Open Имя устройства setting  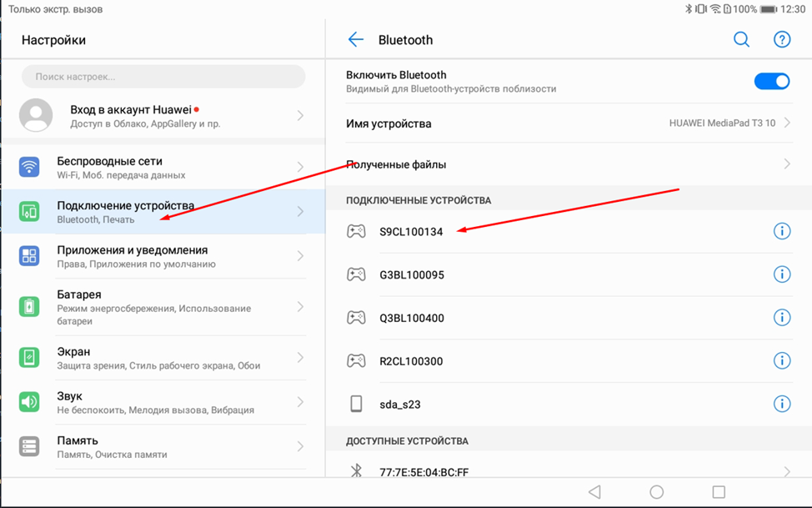pos(569,123)
